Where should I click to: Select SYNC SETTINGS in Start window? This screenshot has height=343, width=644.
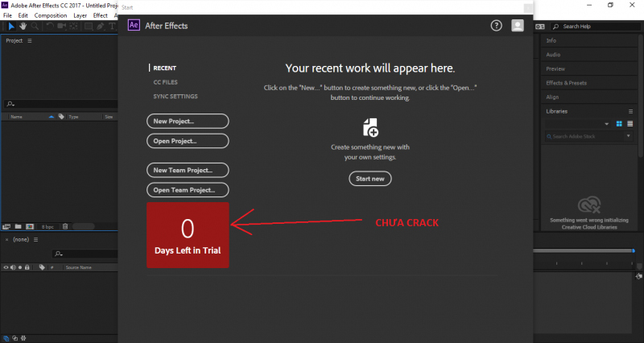click(175, 96)
